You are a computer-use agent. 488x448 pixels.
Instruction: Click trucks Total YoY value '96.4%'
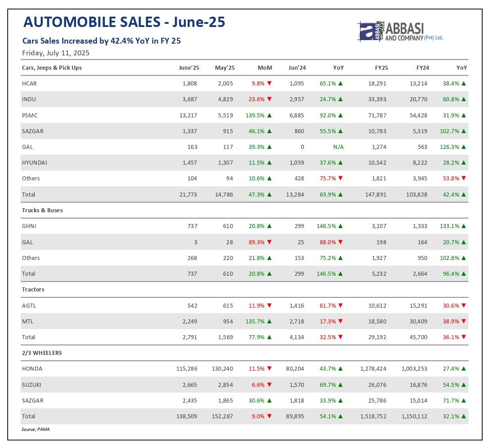(x=451, y=273)
